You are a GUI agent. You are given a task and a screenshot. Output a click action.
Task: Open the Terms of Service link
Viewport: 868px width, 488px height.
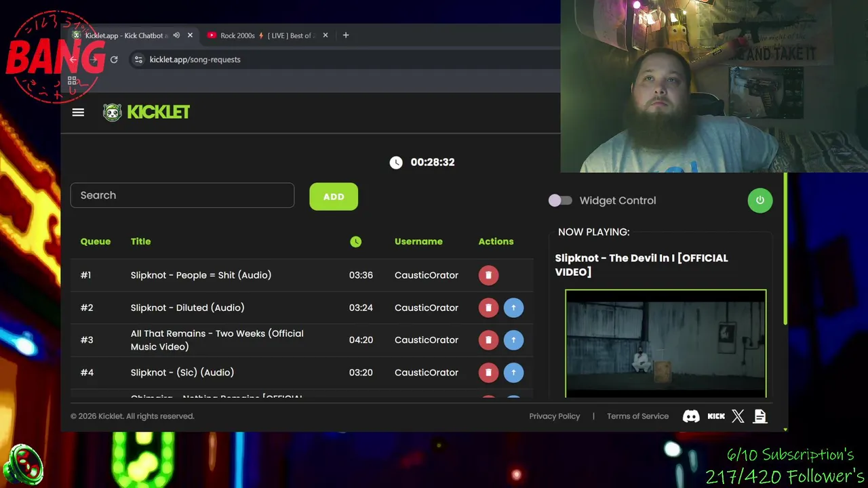coord(637,416)
